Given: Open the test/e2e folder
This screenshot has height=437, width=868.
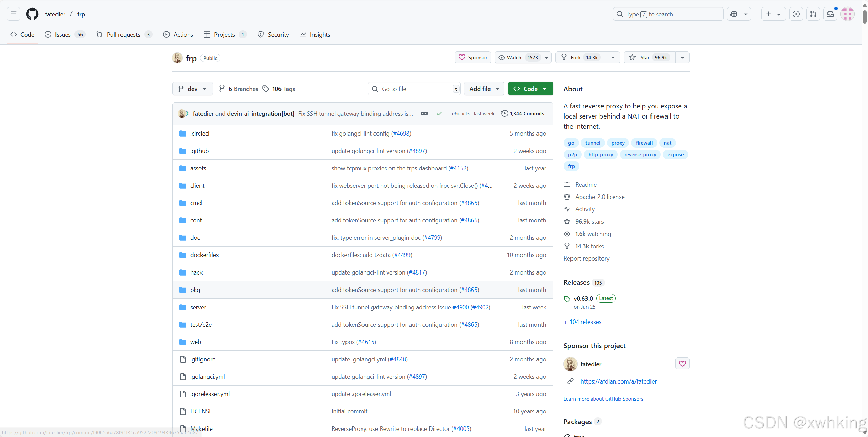Looking at the screenshot, I should click(x=201, y=324).
